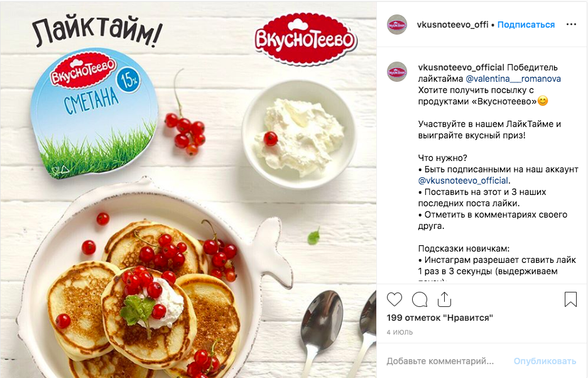The width and height of the screenshot is (588, 378).
Task: Click the Опубликовать button
Action: pos(545,361)
